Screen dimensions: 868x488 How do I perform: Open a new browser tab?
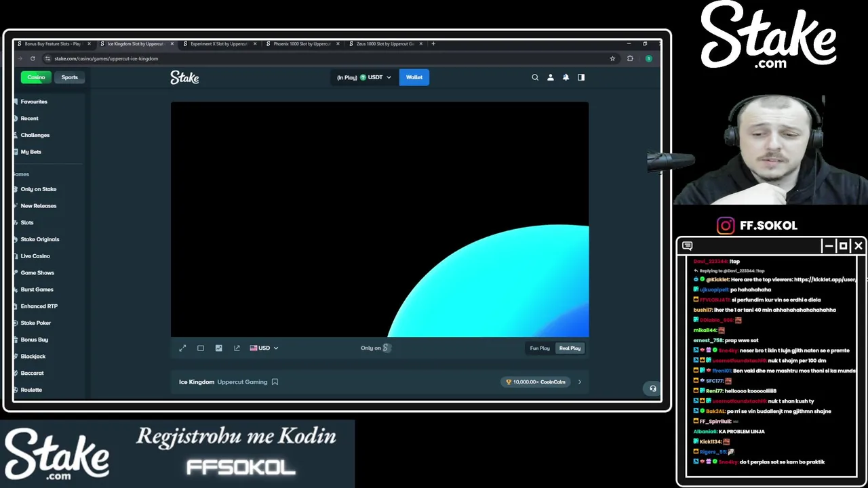click(433, 44)
